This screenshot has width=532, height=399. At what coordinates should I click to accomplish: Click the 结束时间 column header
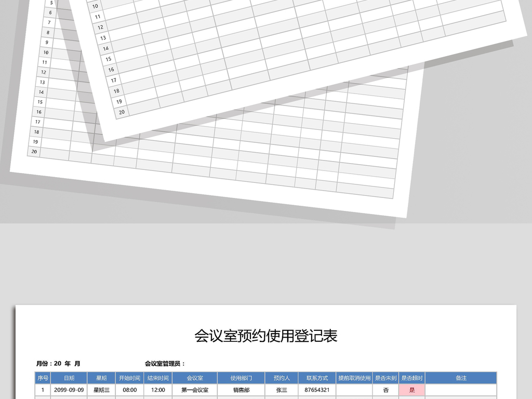[x=157, y=378]
